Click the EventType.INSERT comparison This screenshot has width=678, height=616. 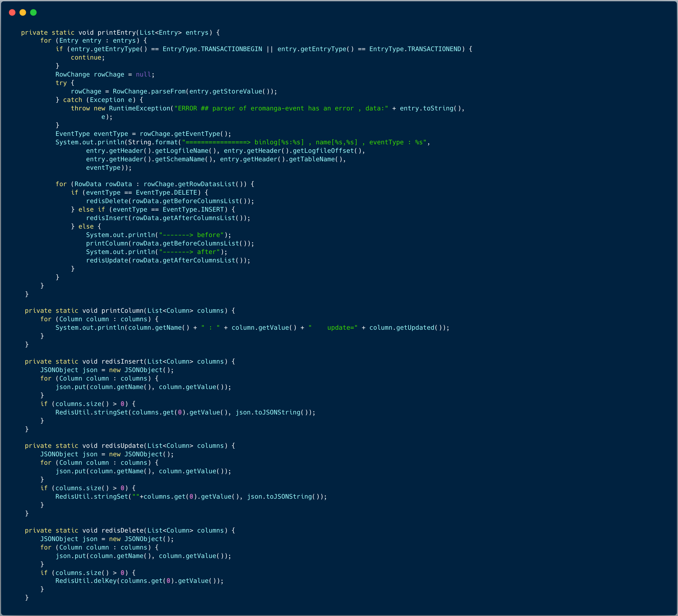pyautogui.click(x=193, y=209)
